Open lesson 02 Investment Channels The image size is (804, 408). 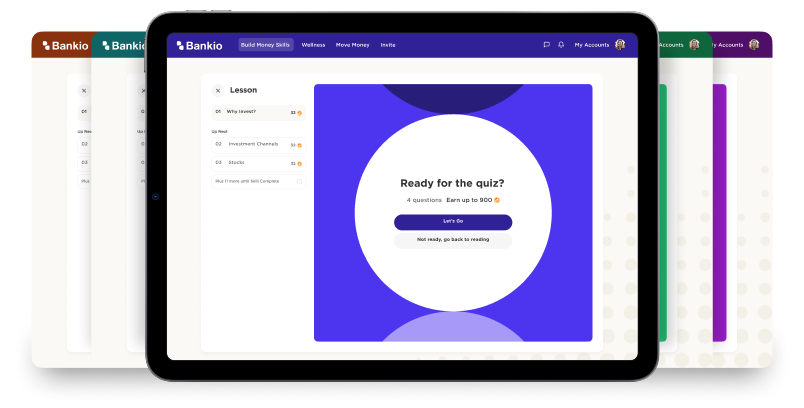[253, 144]
